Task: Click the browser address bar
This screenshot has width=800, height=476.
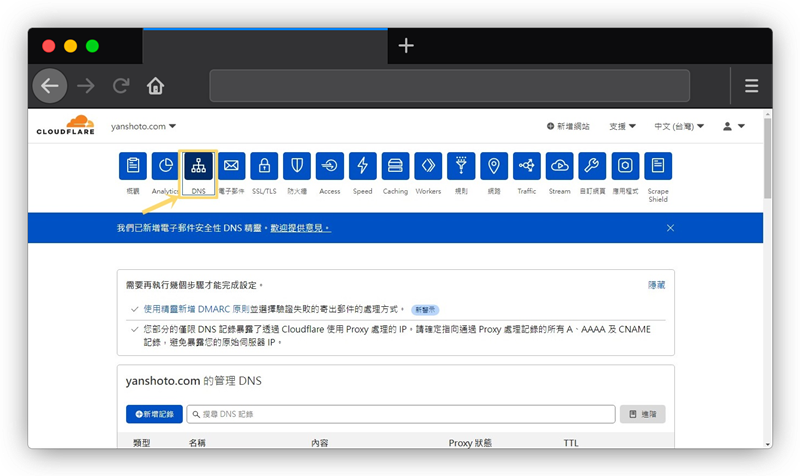Action: pyautogui.click(x=449, y=86)
